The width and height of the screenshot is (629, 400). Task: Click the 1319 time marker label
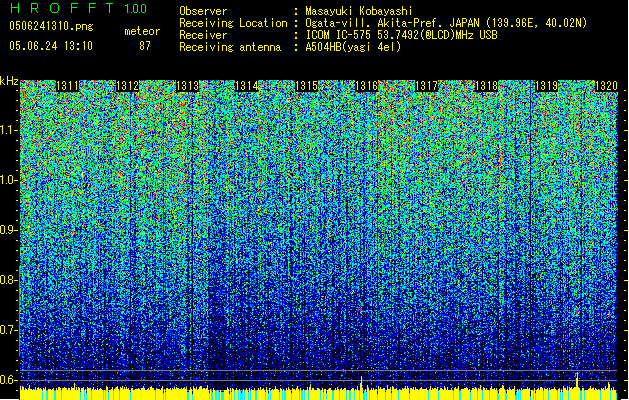(x=546, y=86)
